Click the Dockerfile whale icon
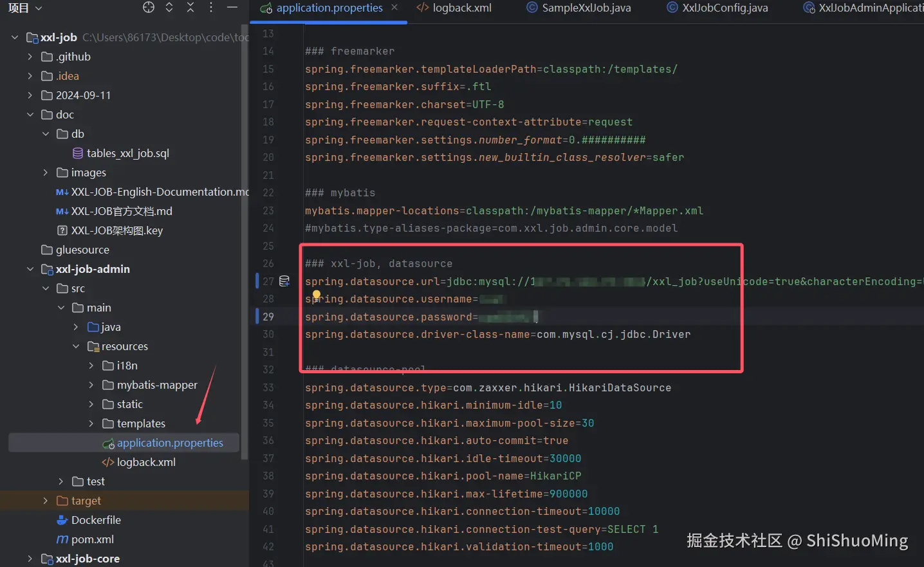 click(62, 520)
